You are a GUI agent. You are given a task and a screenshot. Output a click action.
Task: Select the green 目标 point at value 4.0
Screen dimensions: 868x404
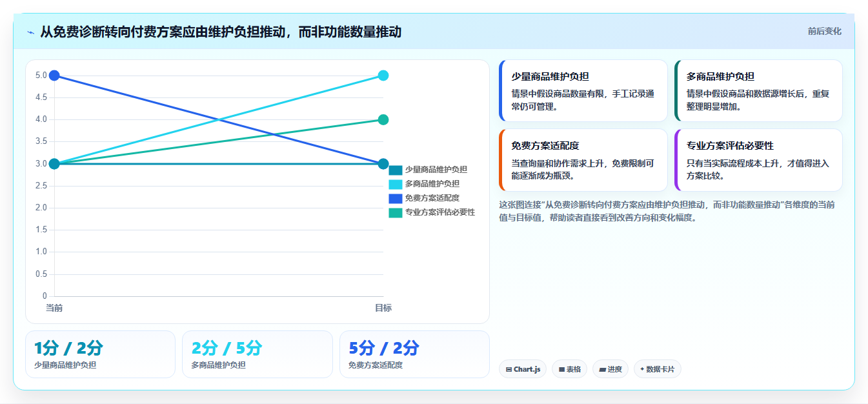click(383, 119)
